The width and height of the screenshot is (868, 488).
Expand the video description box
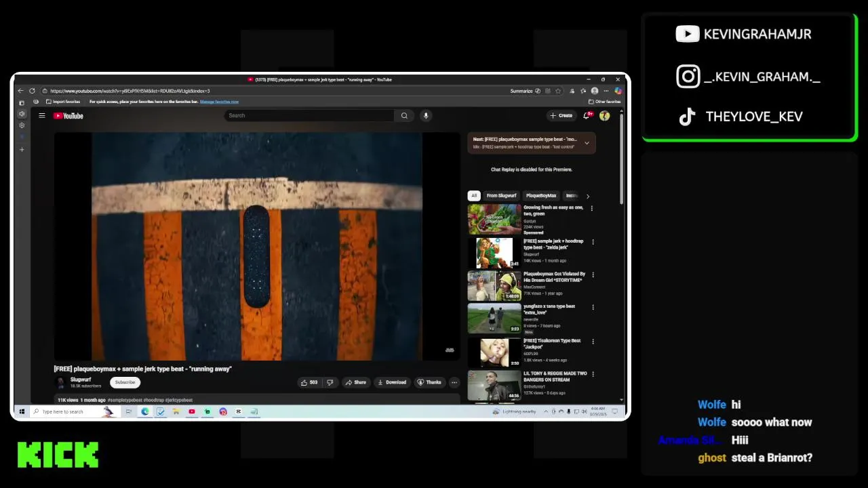(258, 400)
